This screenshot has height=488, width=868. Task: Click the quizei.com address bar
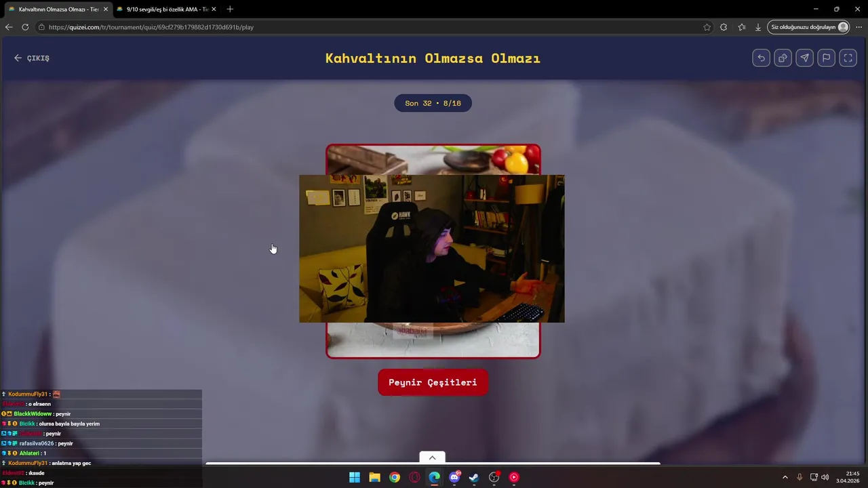point(370,27)
